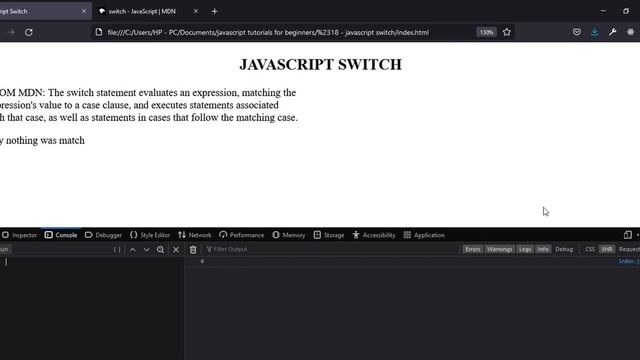Go forward with the navigation arrow
Viewport: 640px width, 360px height.
point(11,32)
